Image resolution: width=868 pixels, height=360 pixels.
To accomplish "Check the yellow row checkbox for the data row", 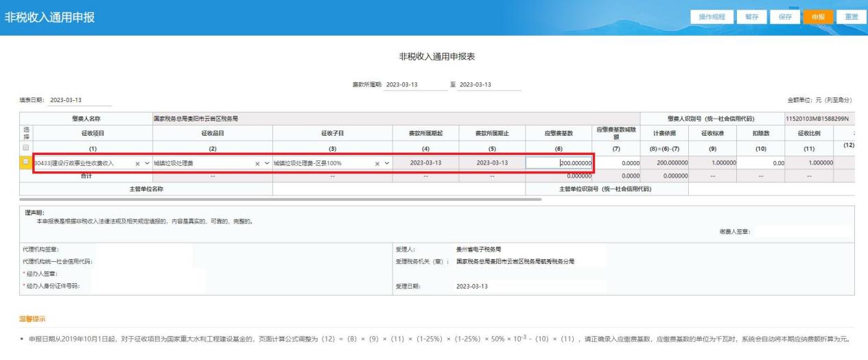I will pyautogui.click(x=26, y=163).
